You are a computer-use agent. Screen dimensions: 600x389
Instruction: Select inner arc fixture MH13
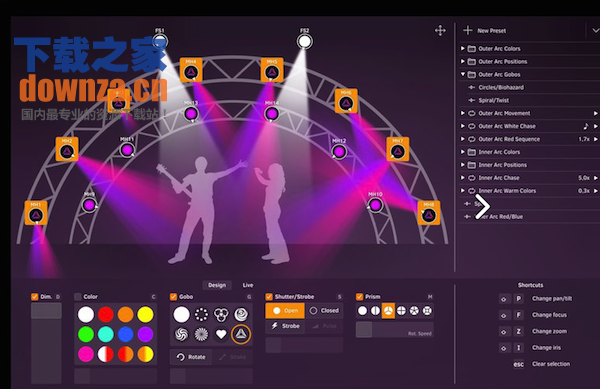click(x=191, y=113)
